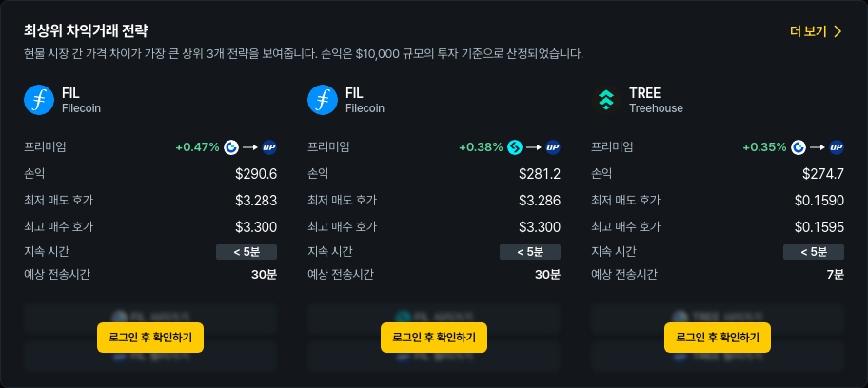The height and width of the screenshot is (388, 868).
Task: Click source exchange icon beside +0.47% premium
Action: tap(230, 147)
